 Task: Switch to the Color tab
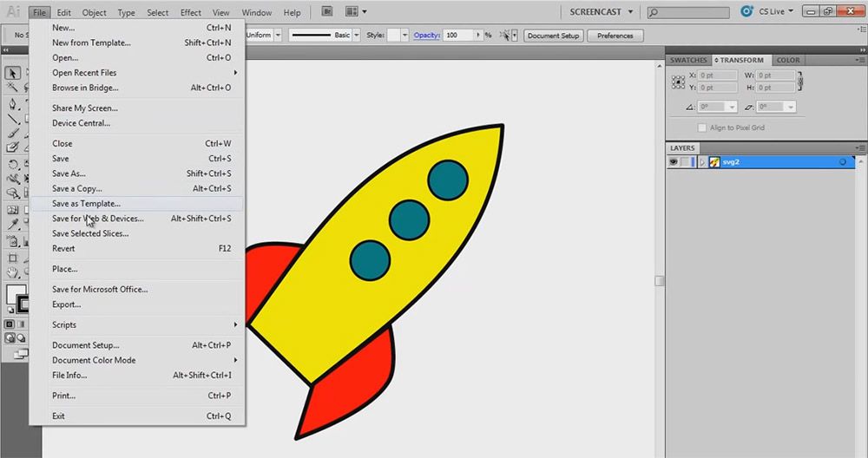click(788, 60)
